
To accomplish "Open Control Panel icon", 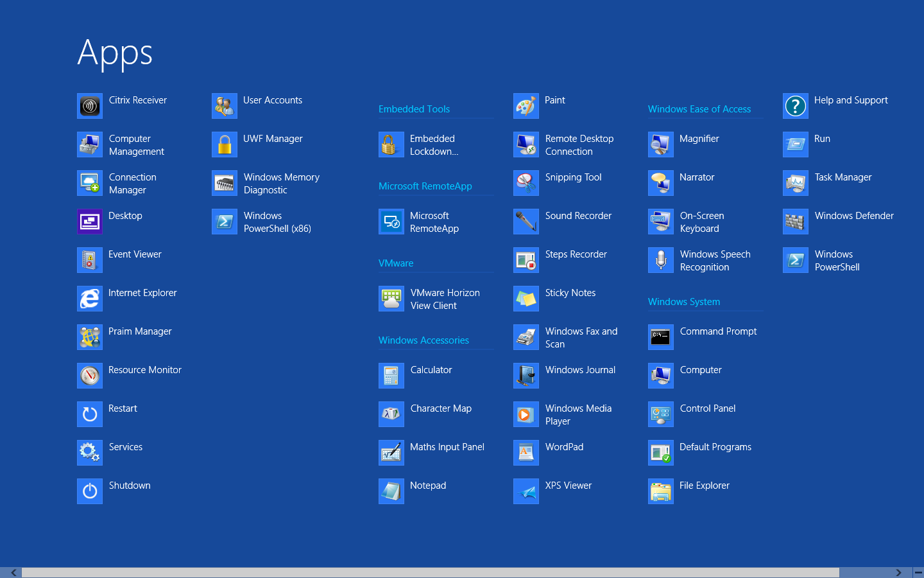I will [661, 414].
